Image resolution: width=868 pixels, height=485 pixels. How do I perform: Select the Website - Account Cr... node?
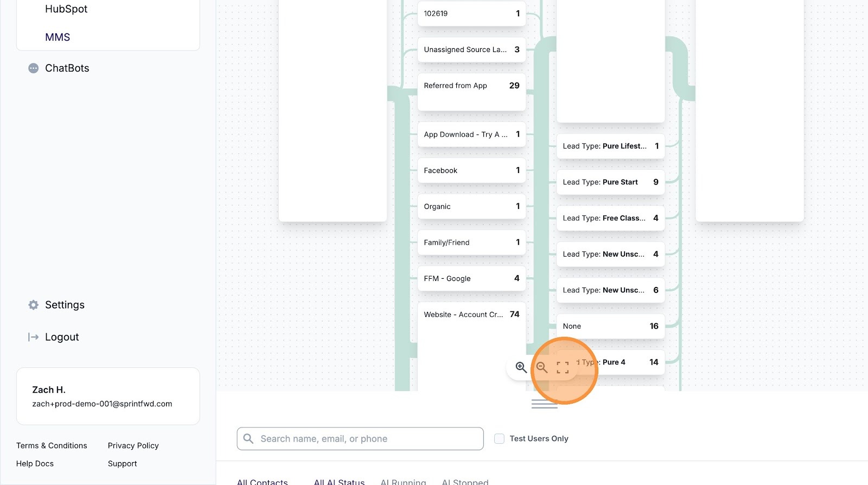pos(471,346)
